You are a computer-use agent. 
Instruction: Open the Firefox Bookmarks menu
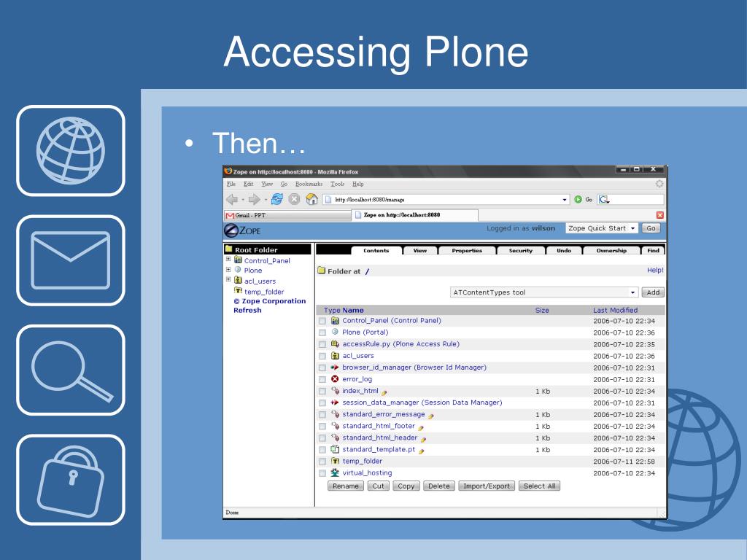coord(309,184)
